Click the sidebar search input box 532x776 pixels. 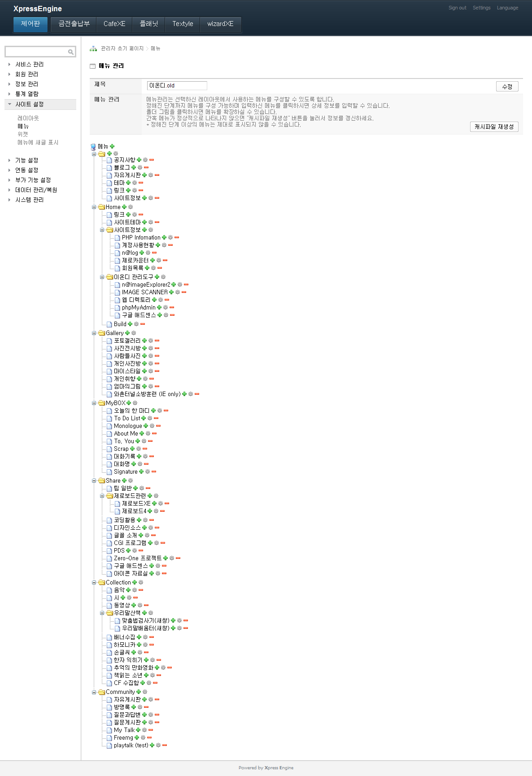tap(37, 52)
